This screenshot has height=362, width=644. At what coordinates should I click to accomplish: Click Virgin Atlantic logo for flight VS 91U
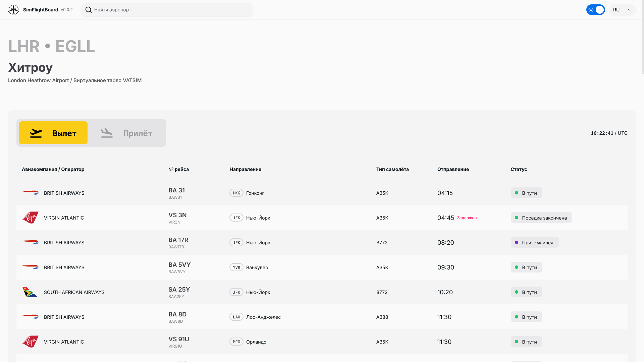pos(30,342)
